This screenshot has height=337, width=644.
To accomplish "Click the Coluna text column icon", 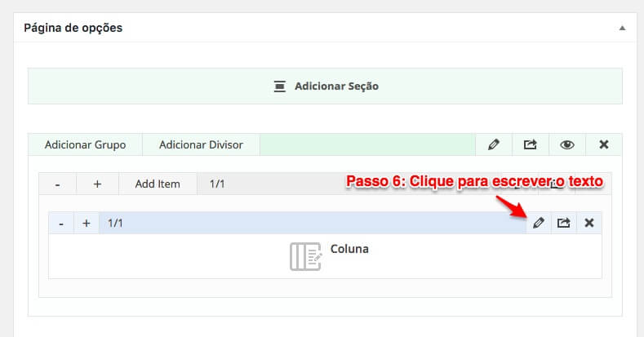I will tap(305, 256).
